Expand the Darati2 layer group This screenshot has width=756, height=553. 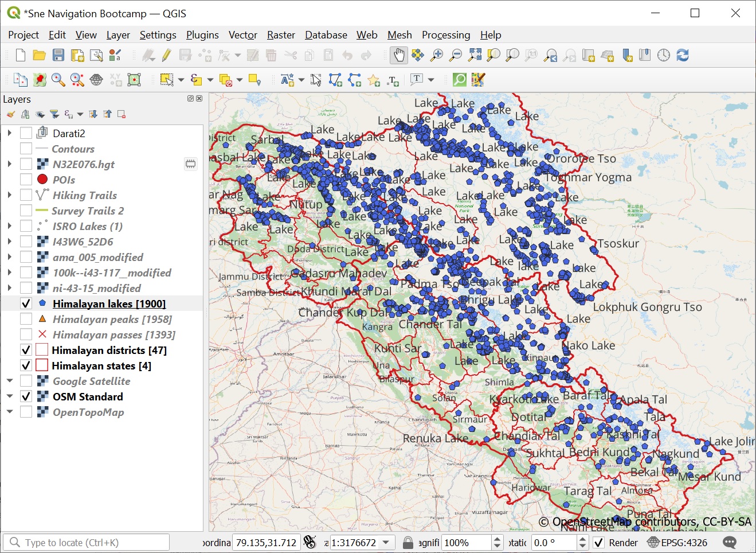10,133
